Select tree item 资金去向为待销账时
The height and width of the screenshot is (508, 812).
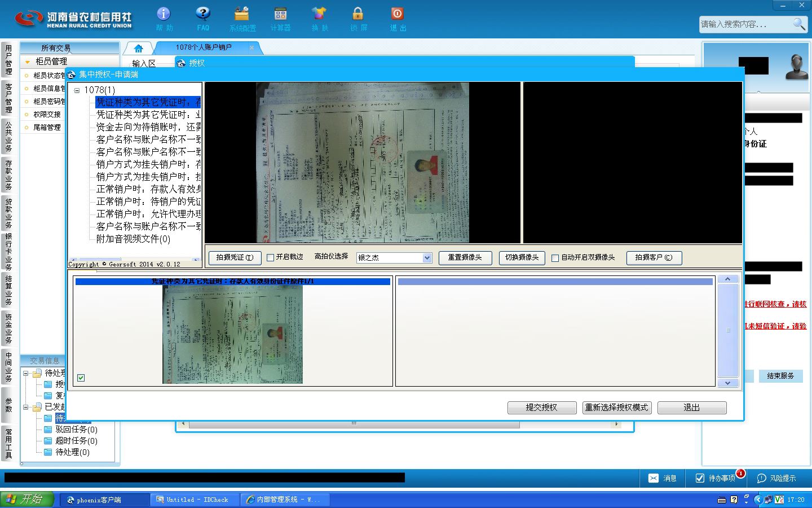(148, 127)
